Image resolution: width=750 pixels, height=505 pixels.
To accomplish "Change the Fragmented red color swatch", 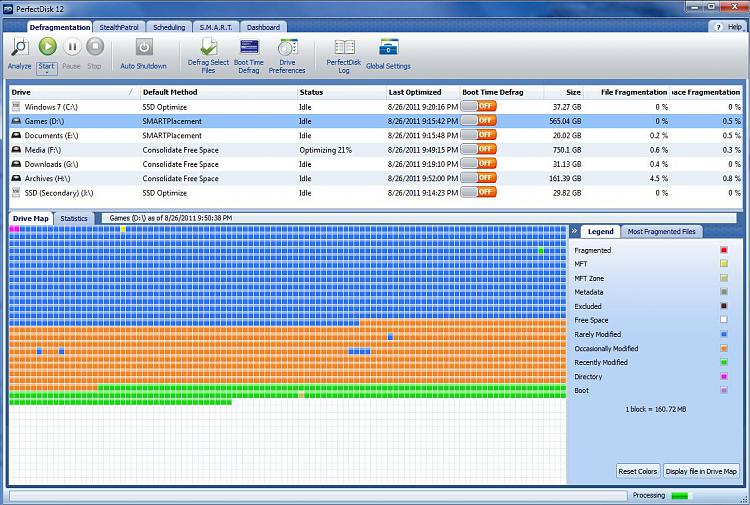I will [x=724, y=250].
